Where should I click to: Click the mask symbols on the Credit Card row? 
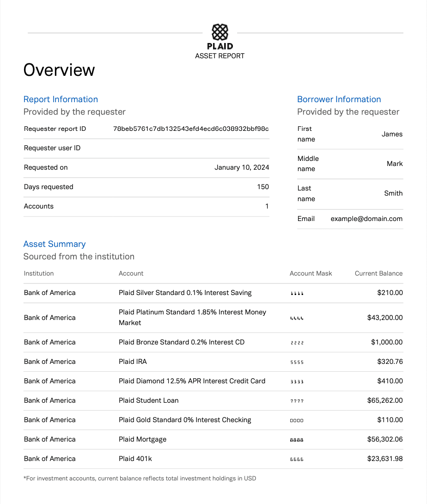(x=297, y=381)
